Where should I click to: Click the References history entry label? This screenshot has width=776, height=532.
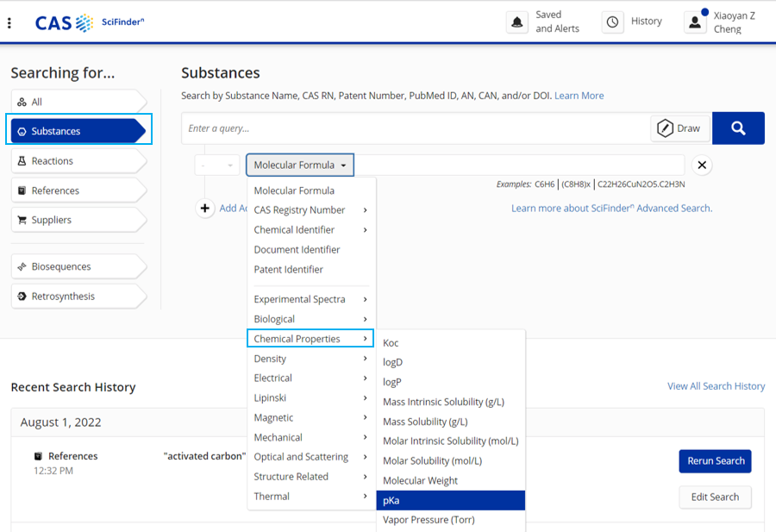[72, 456]
